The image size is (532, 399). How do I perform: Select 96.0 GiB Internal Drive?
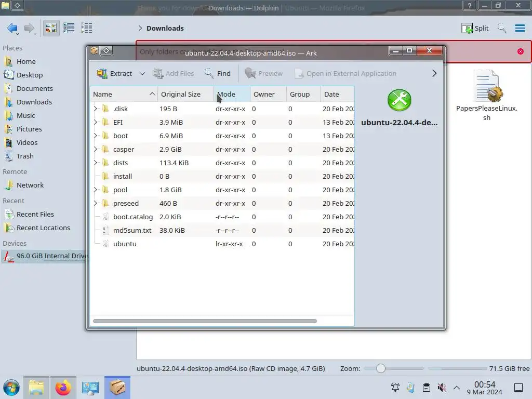[x=45, y=256]
